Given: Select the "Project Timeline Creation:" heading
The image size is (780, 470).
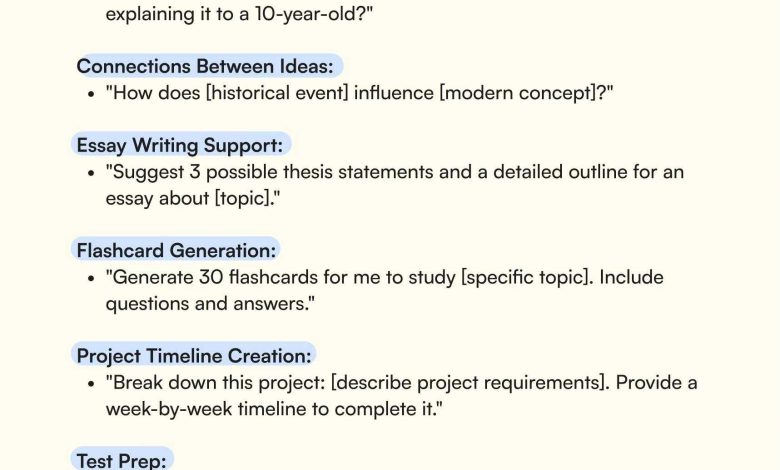Looking at the screenshot, I should [x=195, y=355].
